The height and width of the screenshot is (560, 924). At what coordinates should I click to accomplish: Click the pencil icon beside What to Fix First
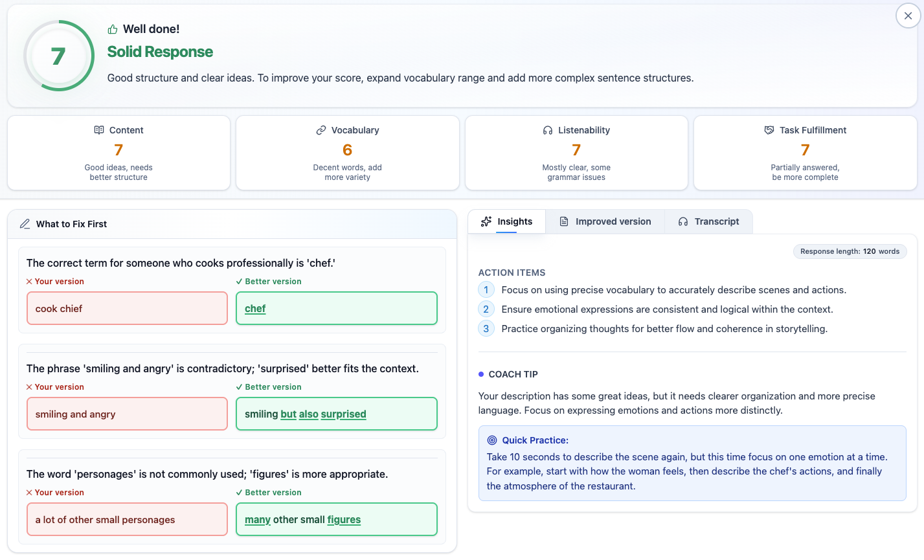25,223
